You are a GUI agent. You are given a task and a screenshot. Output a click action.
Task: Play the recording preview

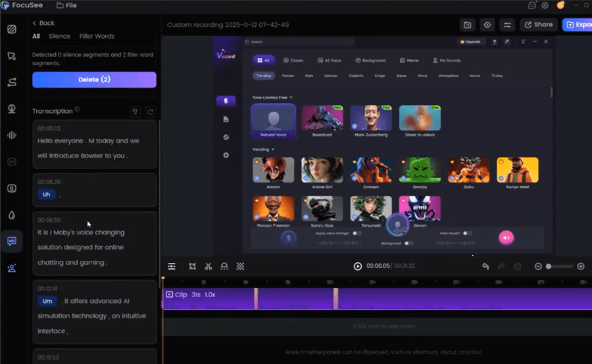(358, 266)
